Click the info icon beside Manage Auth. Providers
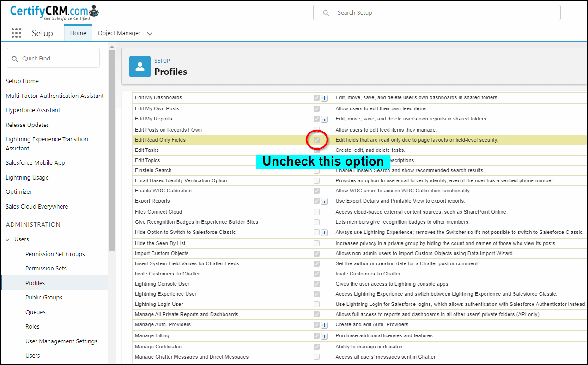Screen dimensions: 588x365 point(324,324)
